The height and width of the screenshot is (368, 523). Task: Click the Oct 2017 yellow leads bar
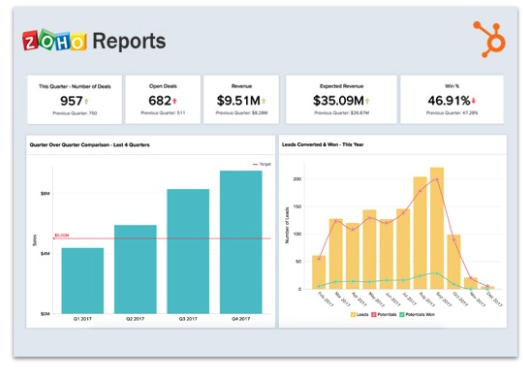point(454,262)
